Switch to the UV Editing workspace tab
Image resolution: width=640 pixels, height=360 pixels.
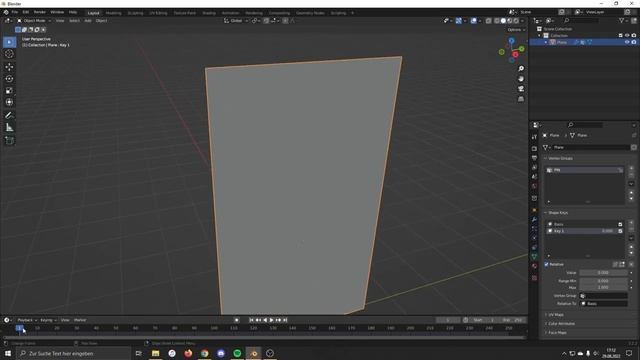pos(158,13)
